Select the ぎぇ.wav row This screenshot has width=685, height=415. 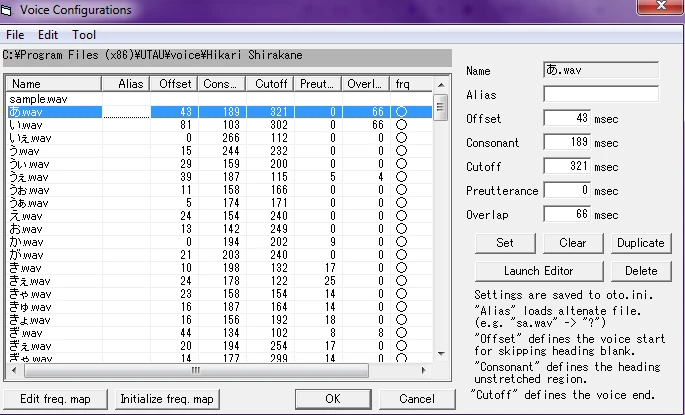click(x=220, y=346)
